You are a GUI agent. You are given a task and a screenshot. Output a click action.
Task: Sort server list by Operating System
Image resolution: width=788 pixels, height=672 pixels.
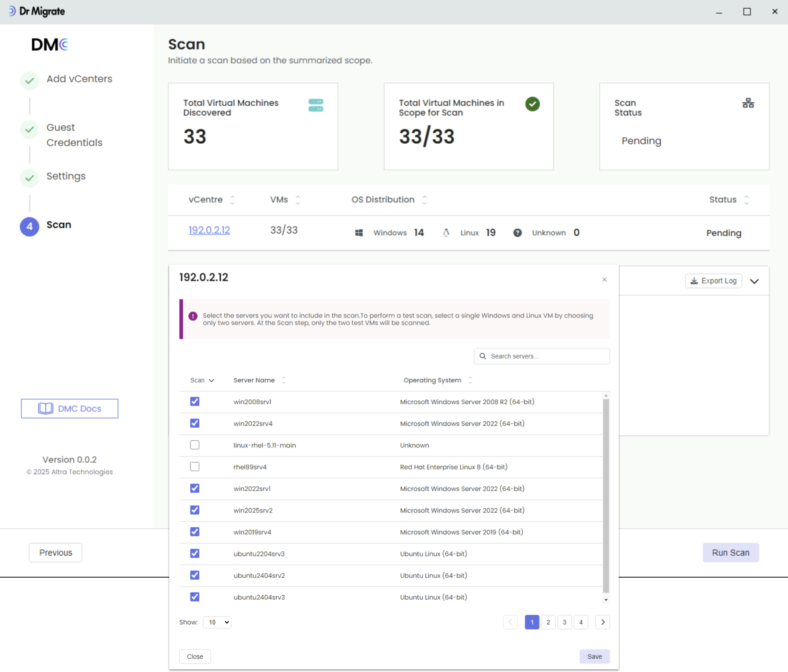pos(470,380)
